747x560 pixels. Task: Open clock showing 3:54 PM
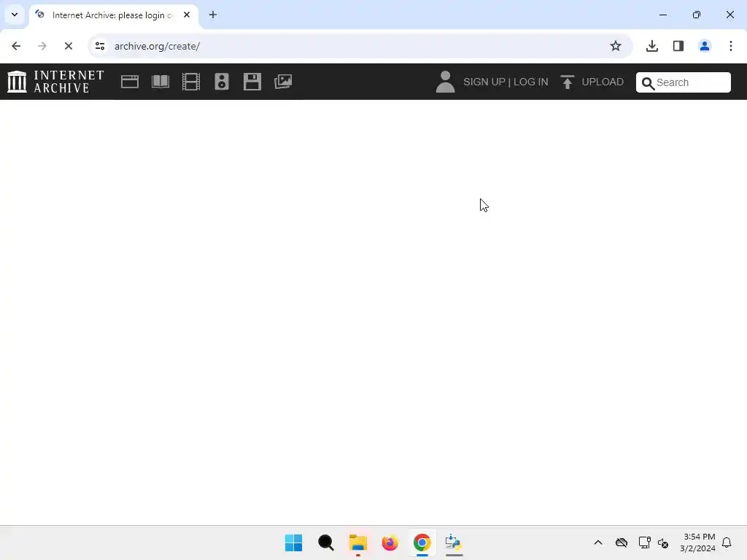click(698, 542)
